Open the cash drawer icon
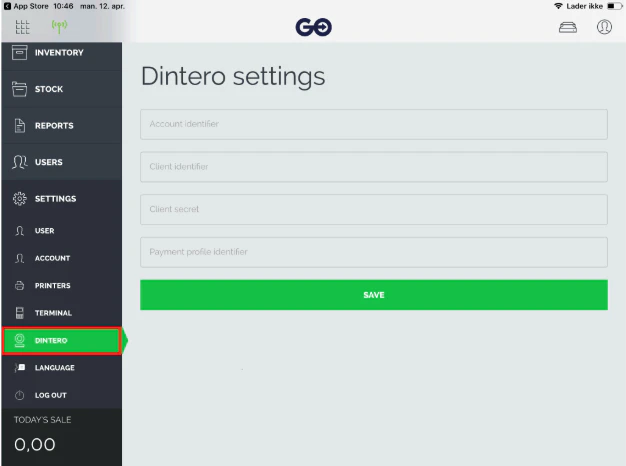This screenshot has height=466, width=626. pos(568,28)
